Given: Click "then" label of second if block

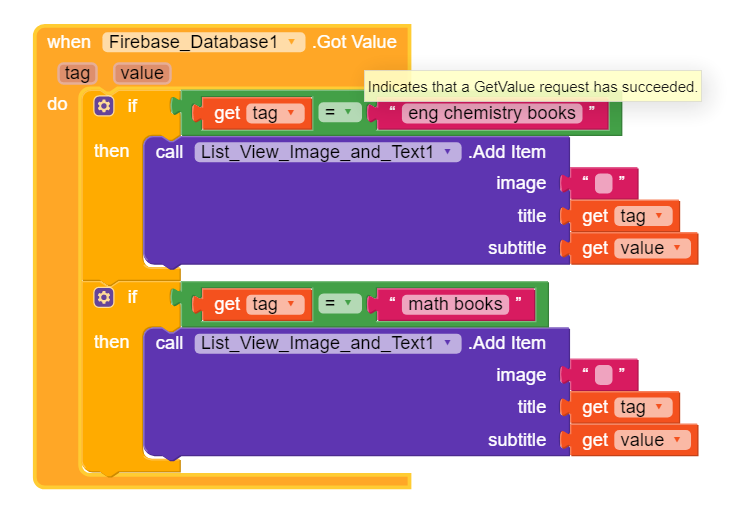Looking at the screenshot, I should click(x=111, y=342).
